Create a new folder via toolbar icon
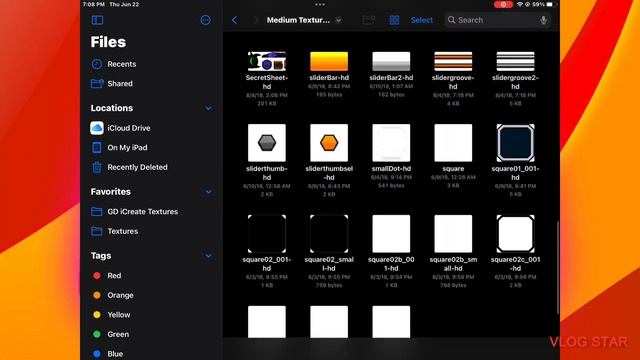This screenshot has height=360, width=640. [369, 20]
